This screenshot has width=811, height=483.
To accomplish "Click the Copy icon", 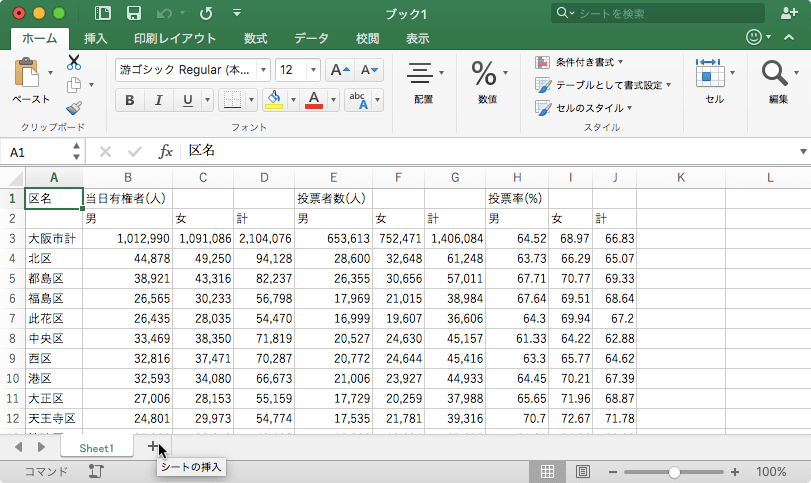I will [74, 85].
